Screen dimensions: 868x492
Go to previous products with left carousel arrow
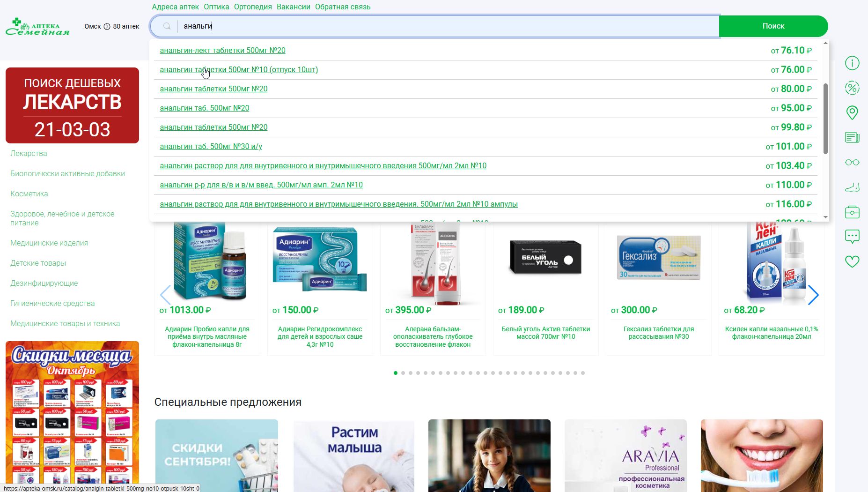point(165,295)
